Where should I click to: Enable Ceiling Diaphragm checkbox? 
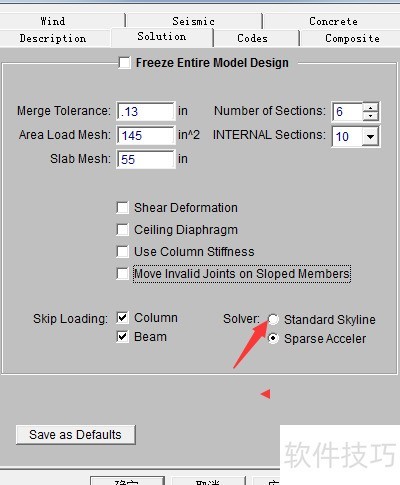123,230
